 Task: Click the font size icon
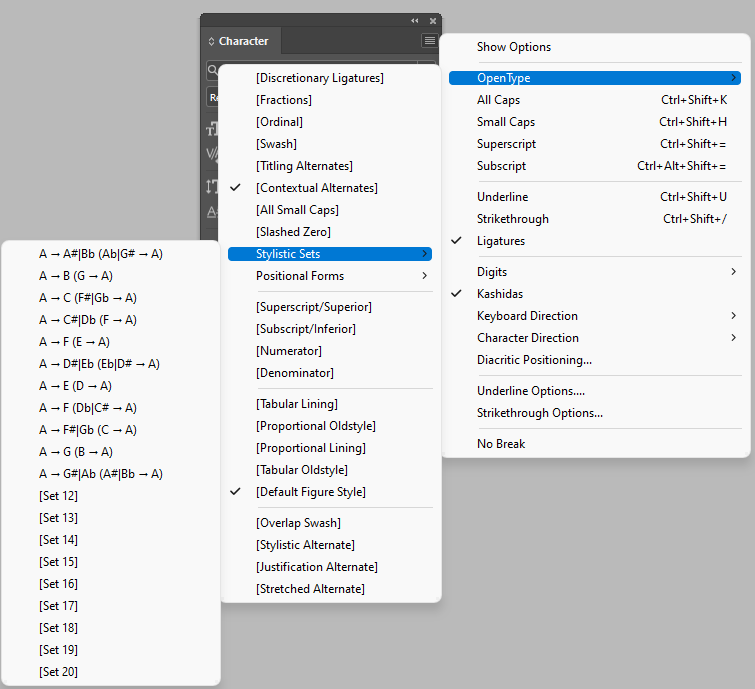click(211, 130)
